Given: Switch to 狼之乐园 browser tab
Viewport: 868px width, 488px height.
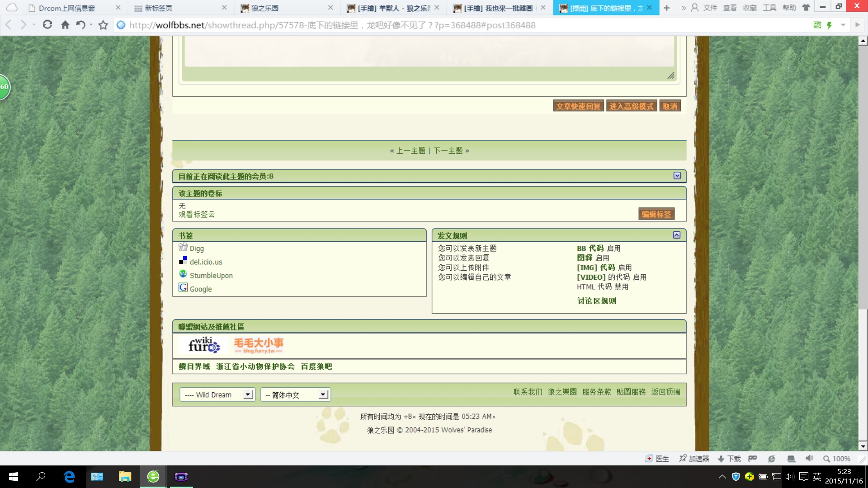Looking at the screenshot, I should [265, 8].
